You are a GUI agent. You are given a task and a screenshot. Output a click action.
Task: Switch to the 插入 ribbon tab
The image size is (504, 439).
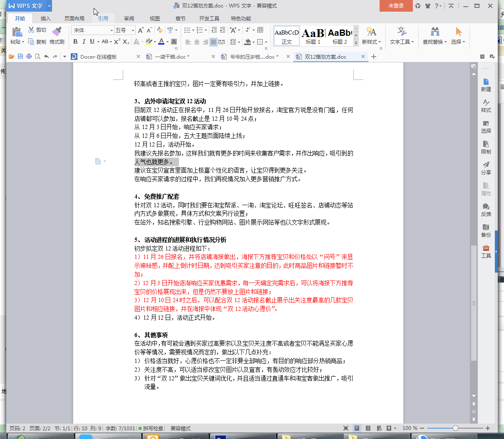45,18
